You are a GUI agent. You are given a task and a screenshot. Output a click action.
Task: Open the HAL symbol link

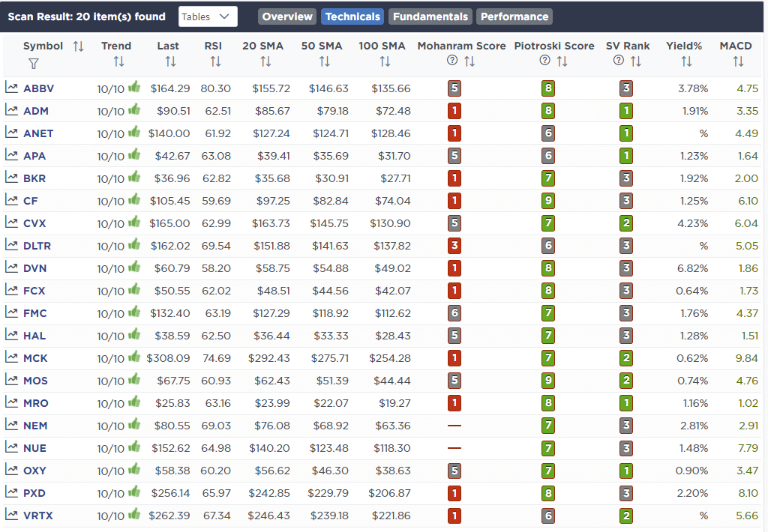34,336
